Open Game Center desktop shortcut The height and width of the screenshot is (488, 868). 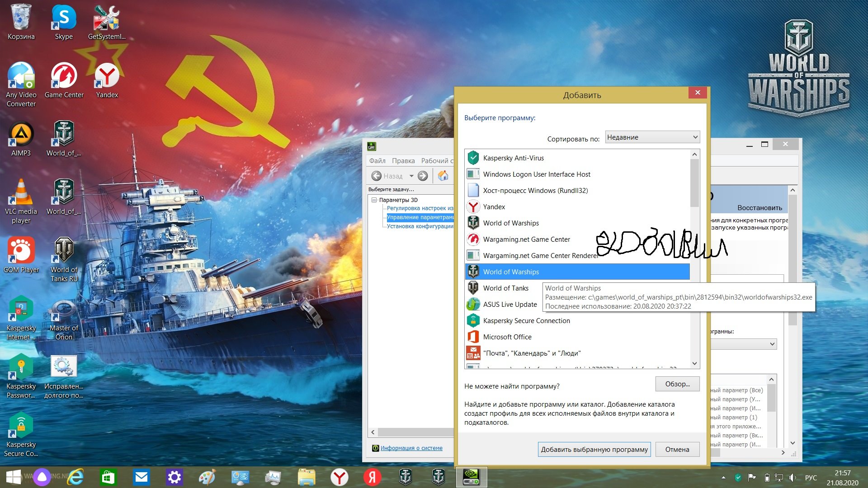[x=64, y=80]
